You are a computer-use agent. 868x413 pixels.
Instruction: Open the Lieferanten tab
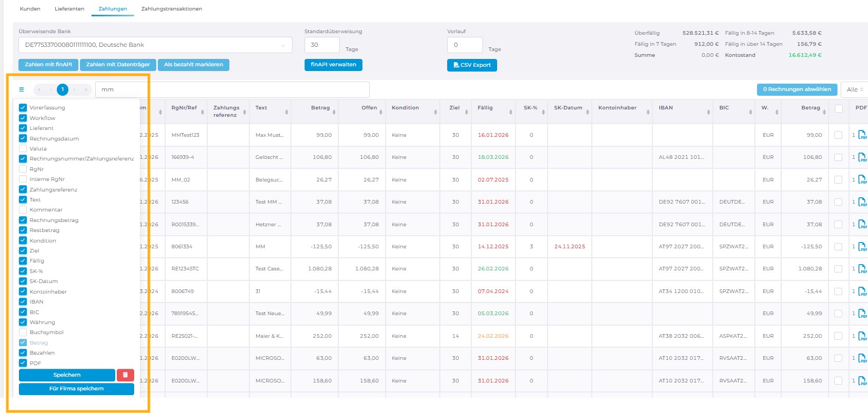pyautogui.click(x=69, y=9)
